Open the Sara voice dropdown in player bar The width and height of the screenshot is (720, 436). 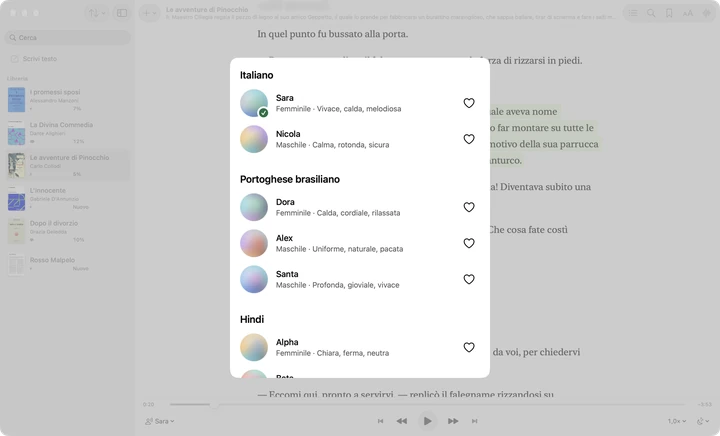click(160, 421)
